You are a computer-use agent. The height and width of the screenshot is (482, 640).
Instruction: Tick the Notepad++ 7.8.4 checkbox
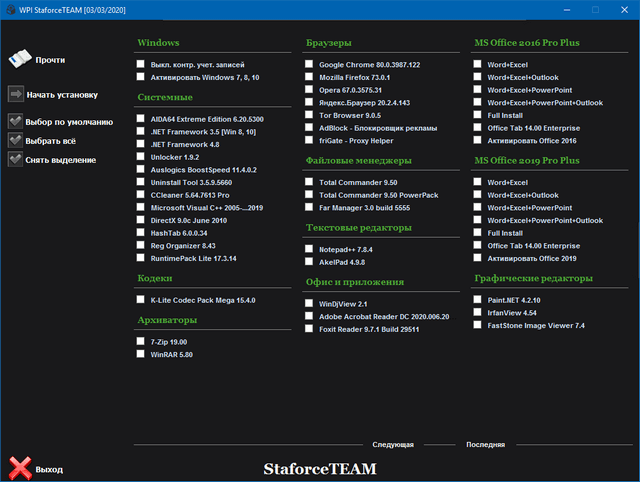309,249
